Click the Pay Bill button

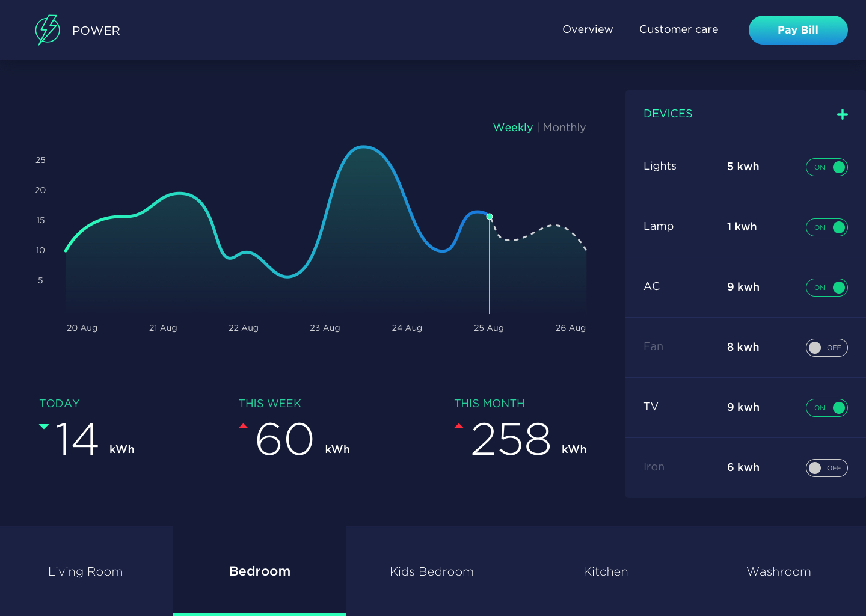click(x=798, y=30)
